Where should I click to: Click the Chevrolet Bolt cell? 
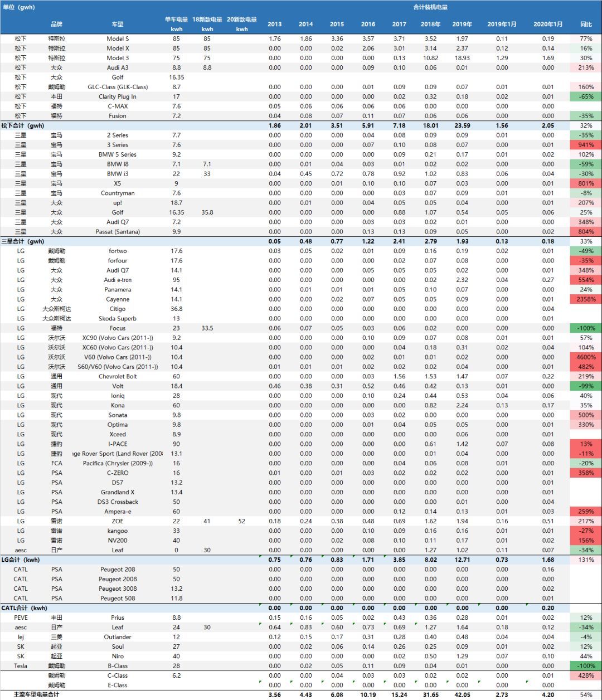point(118,377)
